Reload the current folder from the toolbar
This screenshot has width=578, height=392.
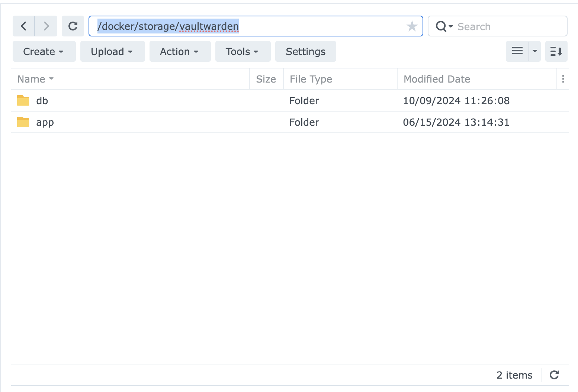(73, 26)
